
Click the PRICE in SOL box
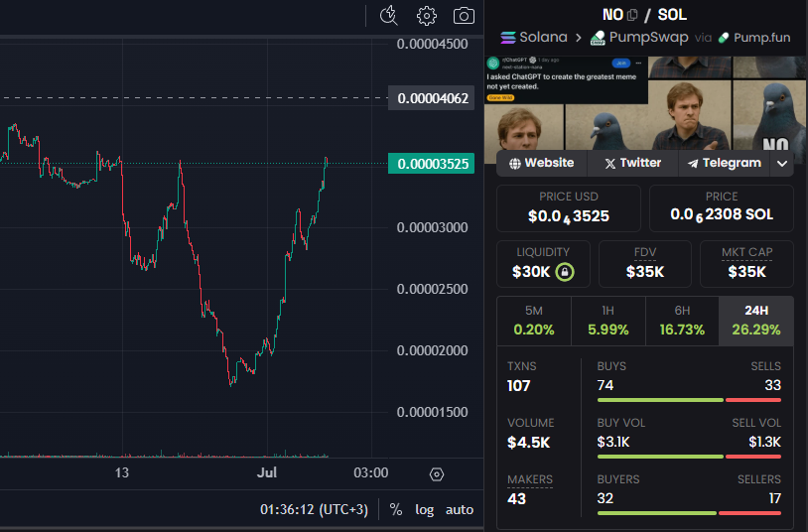(x=722, y=208)
